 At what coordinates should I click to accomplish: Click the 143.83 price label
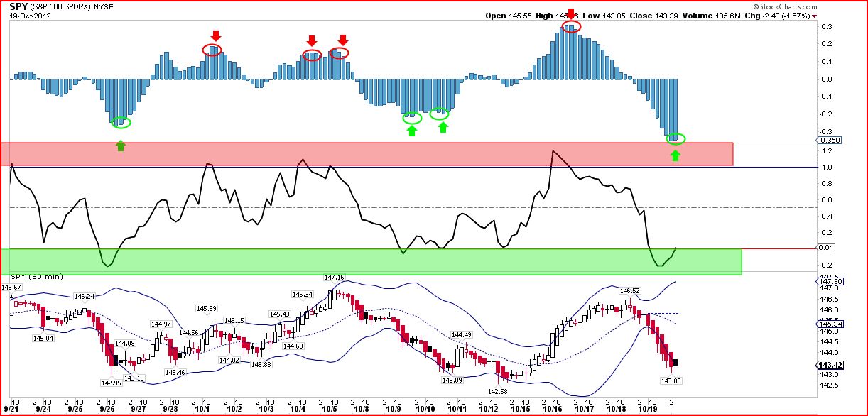(x=261, y=364)
